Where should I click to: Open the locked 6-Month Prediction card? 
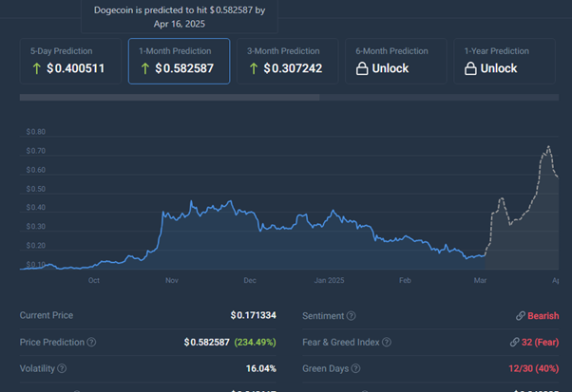396,61
